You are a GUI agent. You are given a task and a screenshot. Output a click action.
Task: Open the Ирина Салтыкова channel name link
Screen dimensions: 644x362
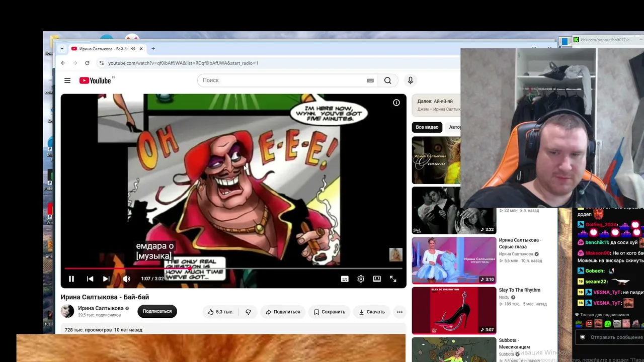101,308
